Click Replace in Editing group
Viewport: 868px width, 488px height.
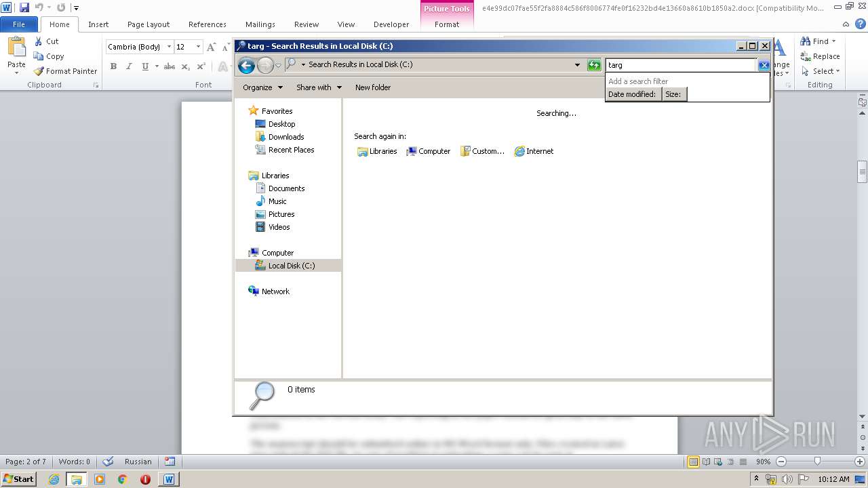(x=821, y=56)
